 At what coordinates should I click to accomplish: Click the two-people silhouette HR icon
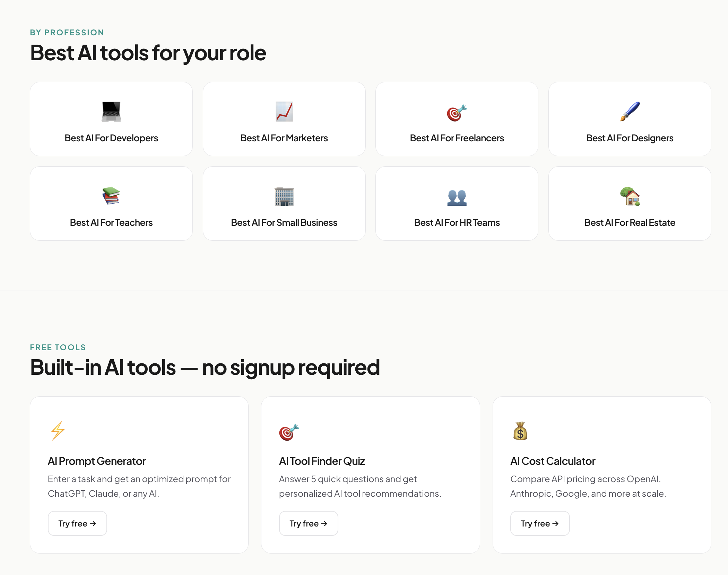(457, 197)
